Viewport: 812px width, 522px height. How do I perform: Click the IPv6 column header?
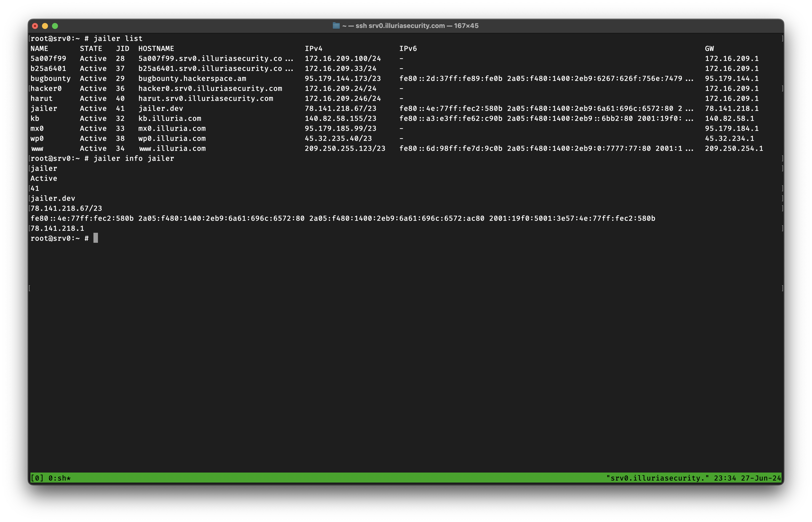pyautogui.click(x=408, y=48)
